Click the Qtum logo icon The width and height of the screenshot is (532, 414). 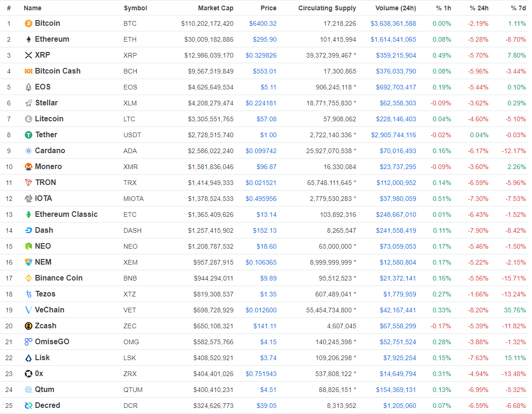point(29,390)
